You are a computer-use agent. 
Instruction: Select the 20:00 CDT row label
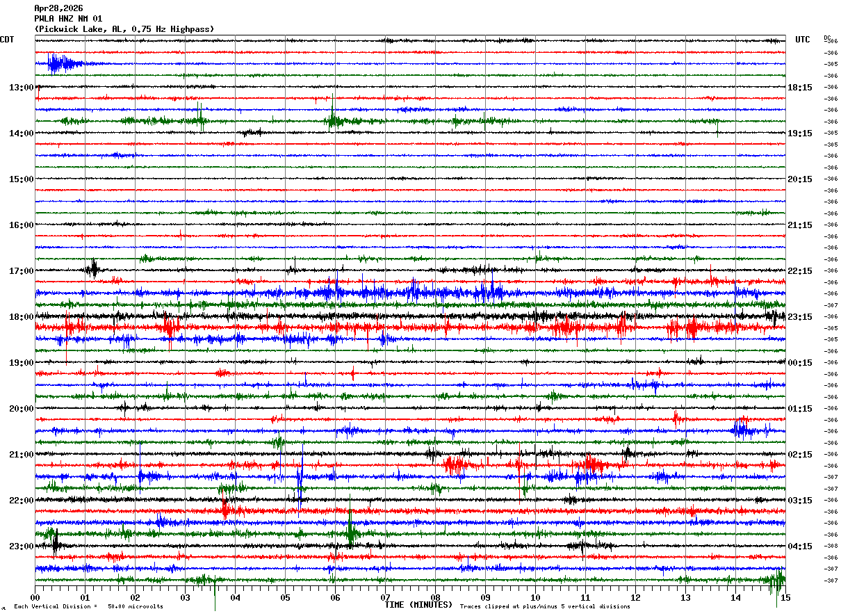click(22, 409)
